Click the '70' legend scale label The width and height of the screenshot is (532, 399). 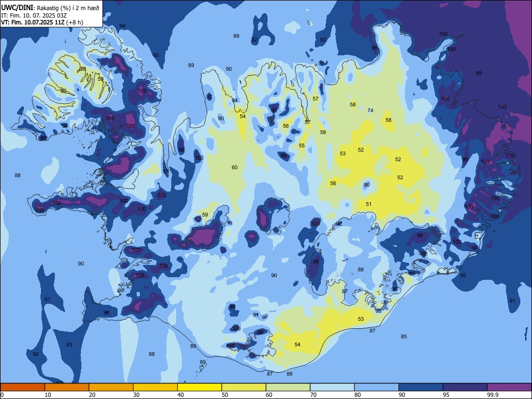point(313,395)
